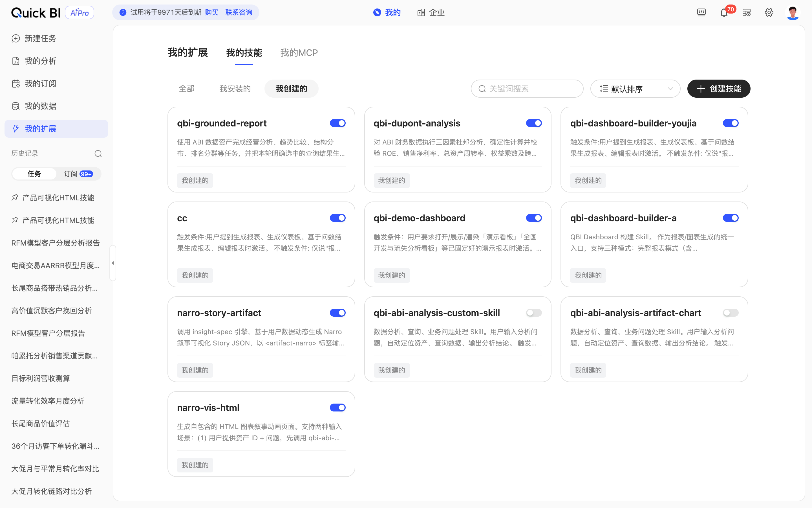The image size is (812, 508).
Task: Enable the qbi-abi-analysis-artifact-chart switch
Action: coord(731,313)
